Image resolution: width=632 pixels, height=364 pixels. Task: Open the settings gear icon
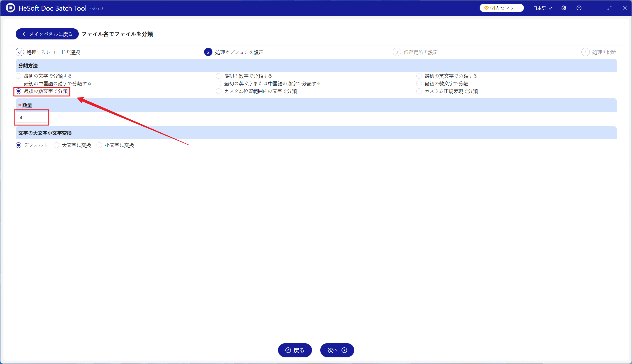pyautogui.click(x=564, y=8)
